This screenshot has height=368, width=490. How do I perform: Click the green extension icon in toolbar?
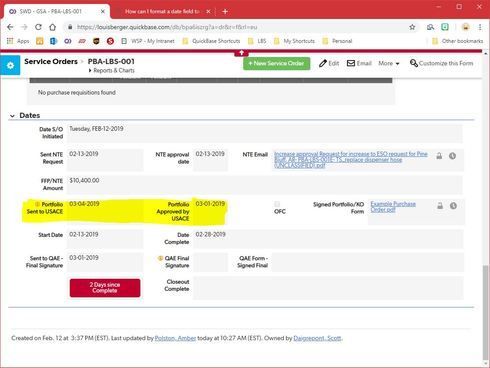445,27
